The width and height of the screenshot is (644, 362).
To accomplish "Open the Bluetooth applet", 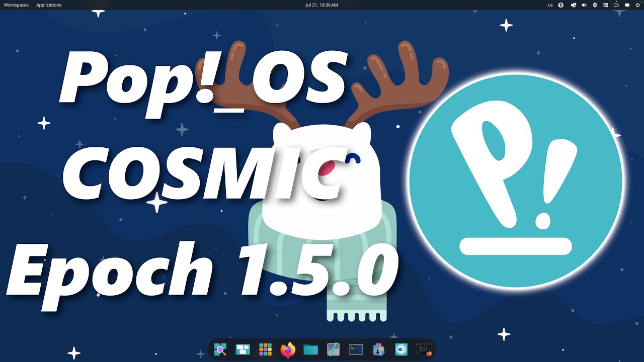I will 595,5.
